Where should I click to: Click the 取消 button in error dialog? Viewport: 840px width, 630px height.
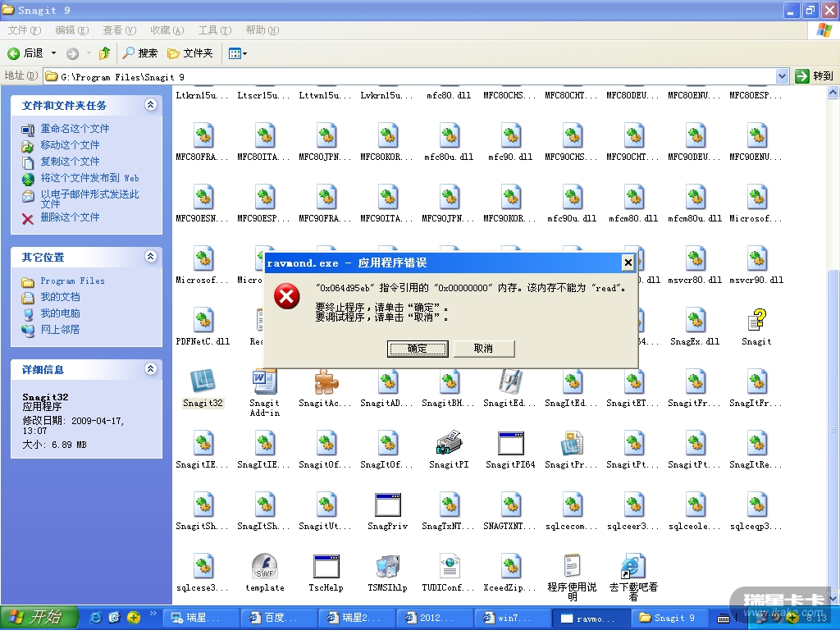[x=484, y=349]
